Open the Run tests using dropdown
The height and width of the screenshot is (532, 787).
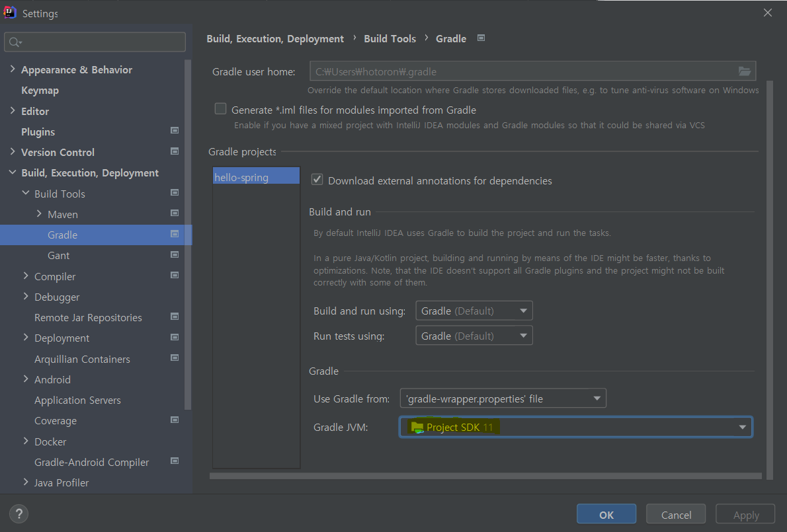click(474, 336)
